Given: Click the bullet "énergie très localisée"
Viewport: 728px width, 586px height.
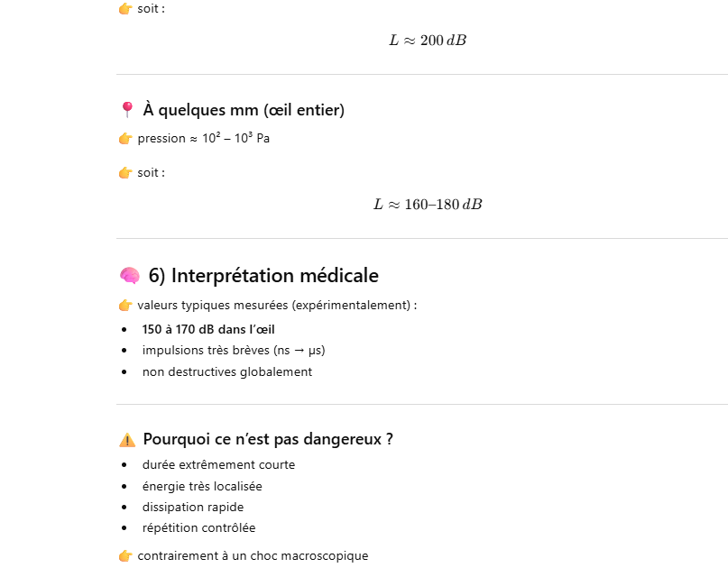Looking at the screenshot, I should (x=202, y=486).
